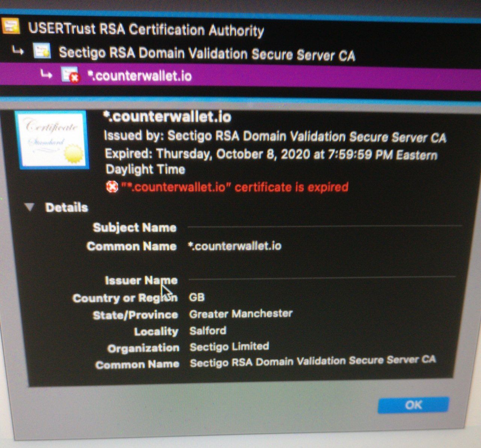
Task: Click the State/Province value Greater Manchester
Action: pyautogui.click(x=241, y=314)
